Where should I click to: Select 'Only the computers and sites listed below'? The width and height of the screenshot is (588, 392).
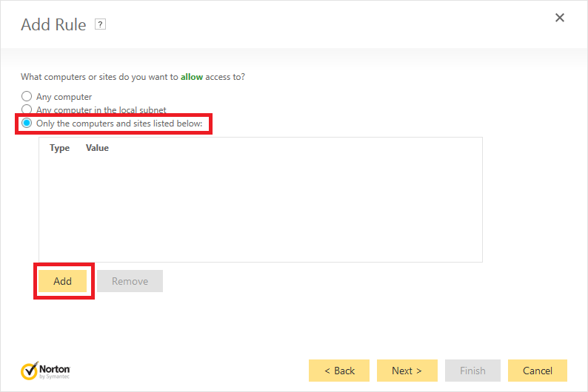pos(27,123)
